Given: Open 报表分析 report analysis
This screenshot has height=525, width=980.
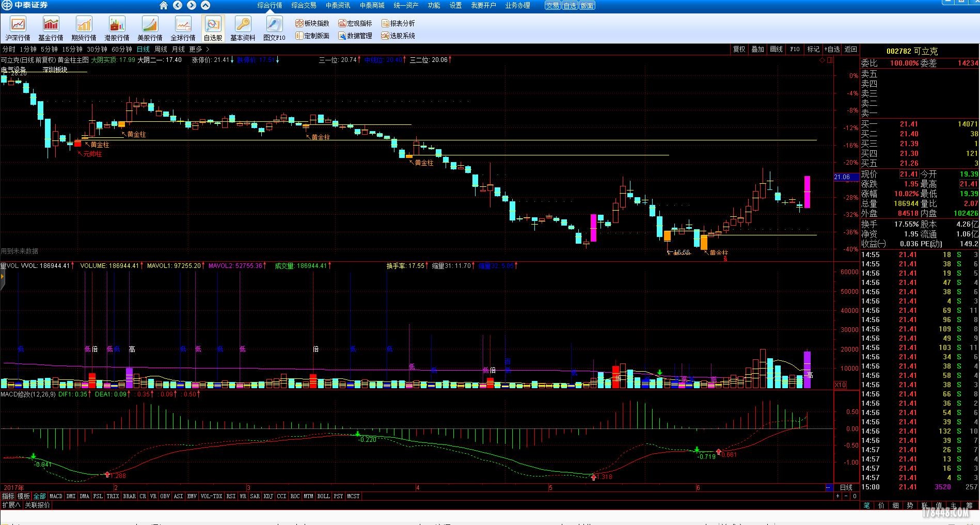Looking at the screenshot, I should tap(398, 23).
